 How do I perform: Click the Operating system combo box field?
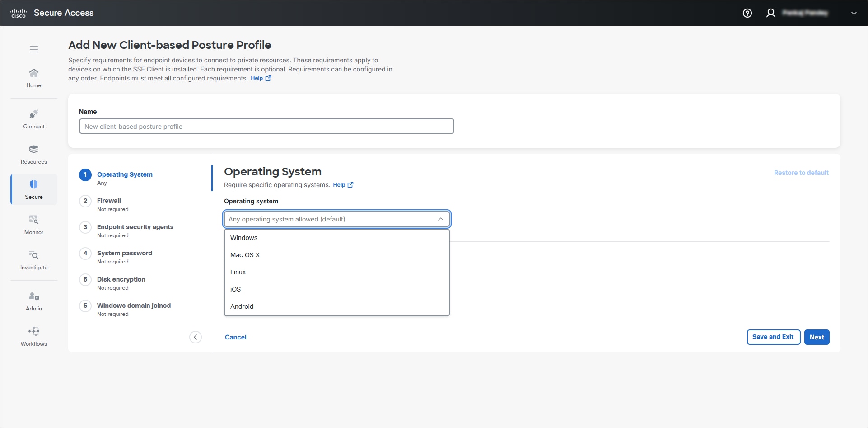pos(337,219)
